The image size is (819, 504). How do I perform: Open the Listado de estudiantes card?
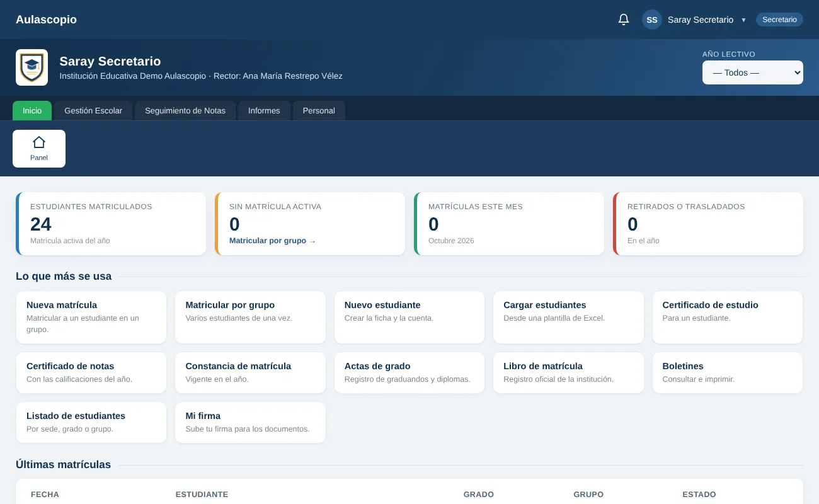click(91, 422)
